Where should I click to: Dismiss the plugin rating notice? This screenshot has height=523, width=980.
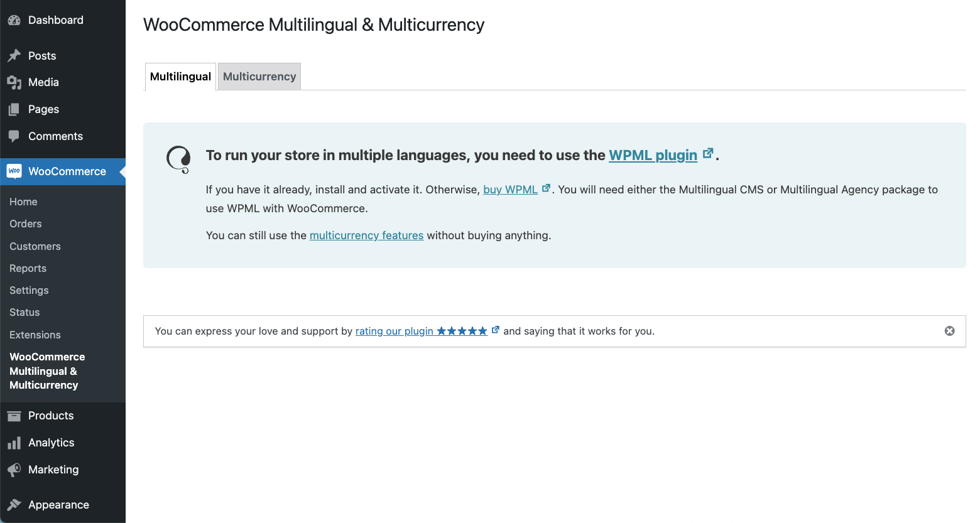tap(949, 331)
